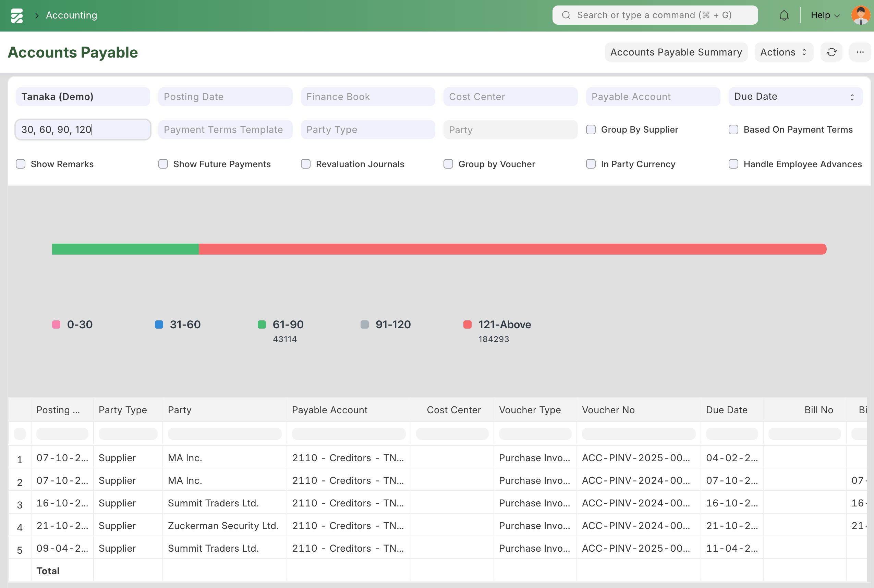Image resolution: width=874 pixels, height=588 pixels.
Task: Refresh the Accounts Payable report
Action: click(x=831, y=52)
